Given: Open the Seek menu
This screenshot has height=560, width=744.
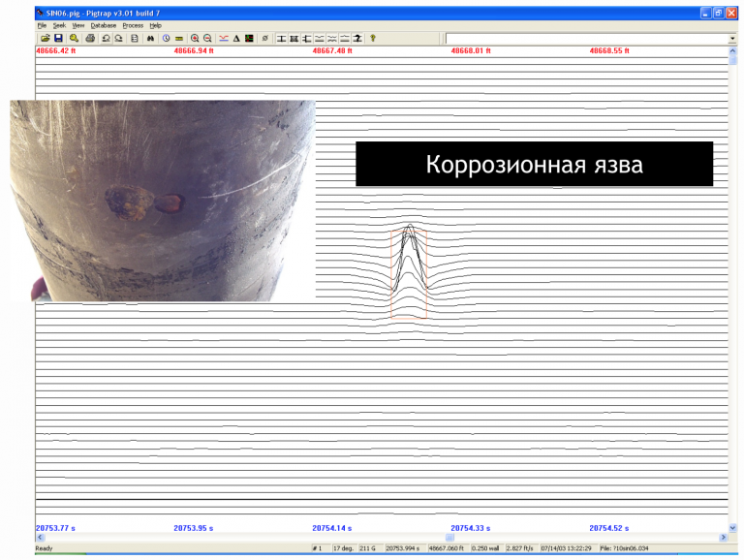Looking at the screenshot, I should tap(59, 25).
